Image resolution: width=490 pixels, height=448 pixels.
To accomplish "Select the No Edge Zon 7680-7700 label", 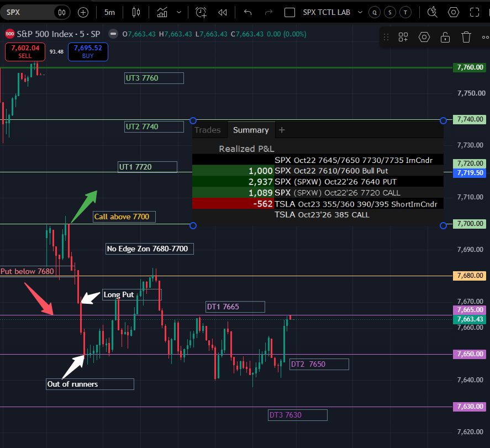I will (x=150, y=249).
